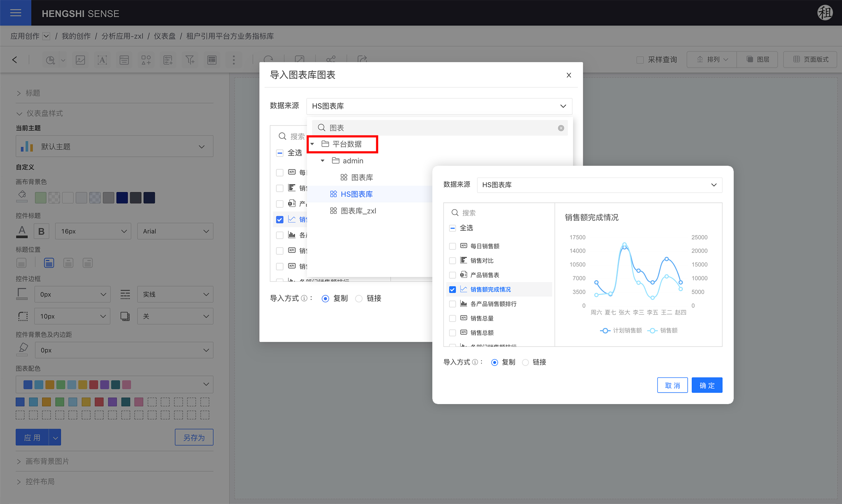This screenshot has height=504, width=842.
Task: Click the container widget toolbar icon
Action: click(x=212, y=60)
